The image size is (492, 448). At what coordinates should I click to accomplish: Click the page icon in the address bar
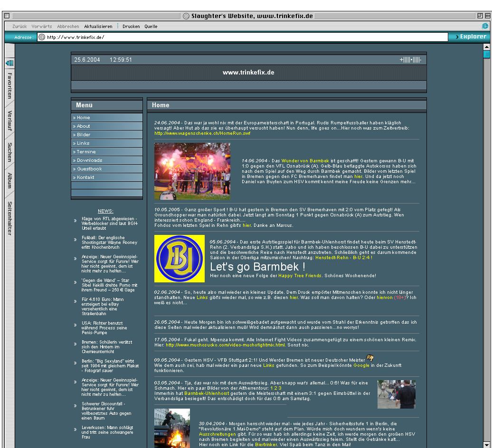pyautogui.click(x=42, y=37)
